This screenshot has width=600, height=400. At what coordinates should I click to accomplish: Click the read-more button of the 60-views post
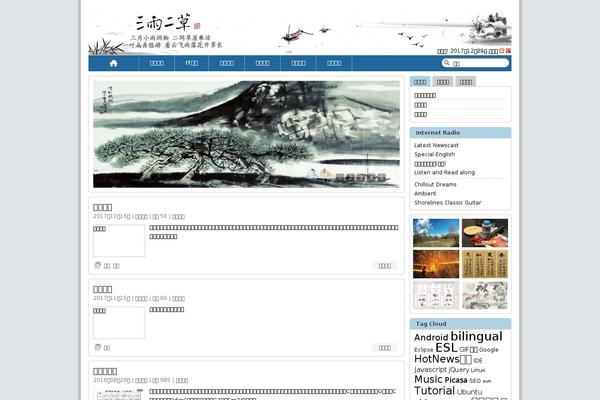coord(385,348)
